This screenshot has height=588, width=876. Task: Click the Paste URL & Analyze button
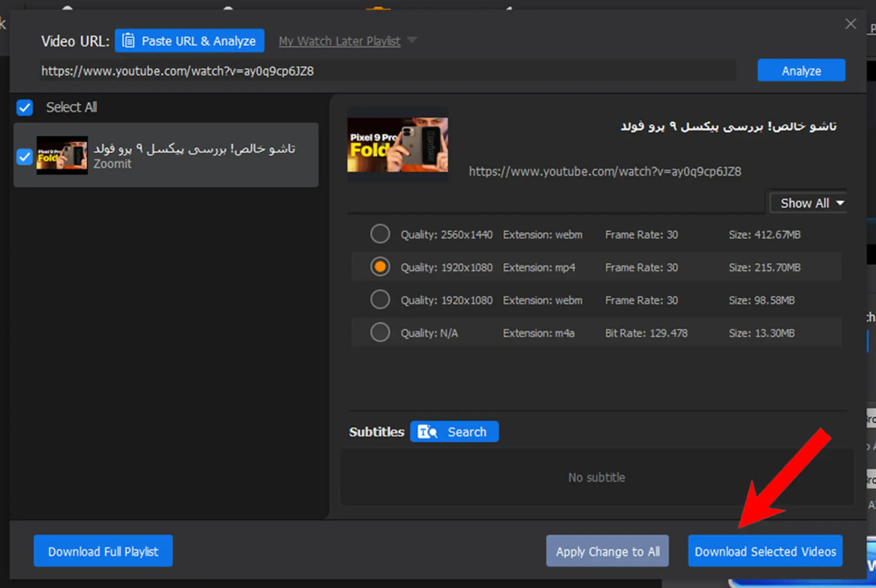point(189,41)
